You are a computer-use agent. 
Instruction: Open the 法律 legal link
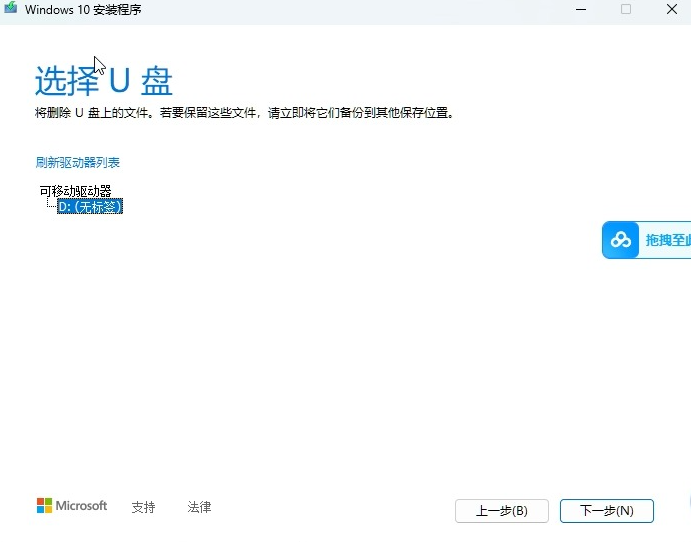(x=199, y=507)
